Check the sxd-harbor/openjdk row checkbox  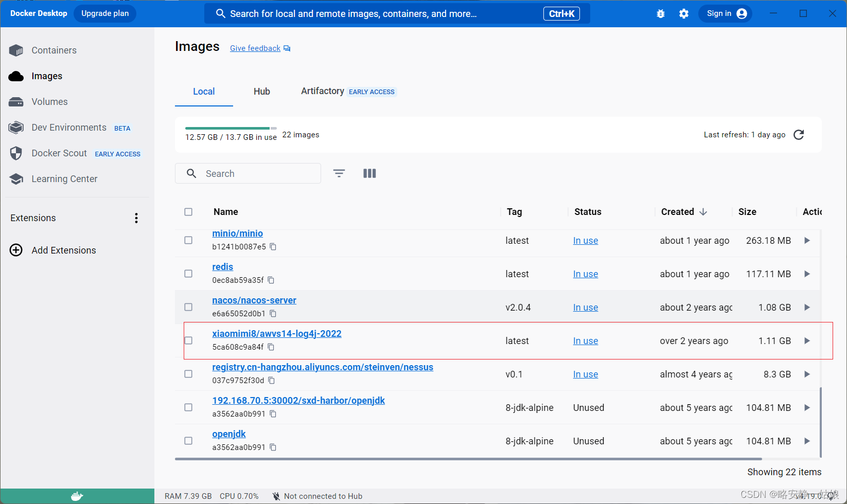(188, 407)
